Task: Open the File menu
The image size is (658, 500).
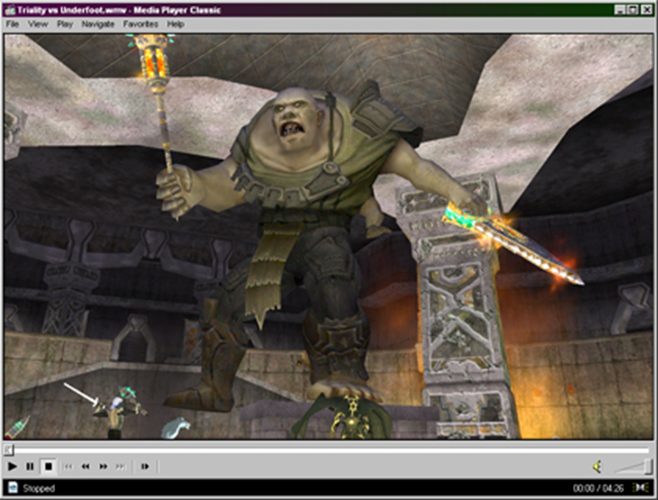Action: pos(13,24)
